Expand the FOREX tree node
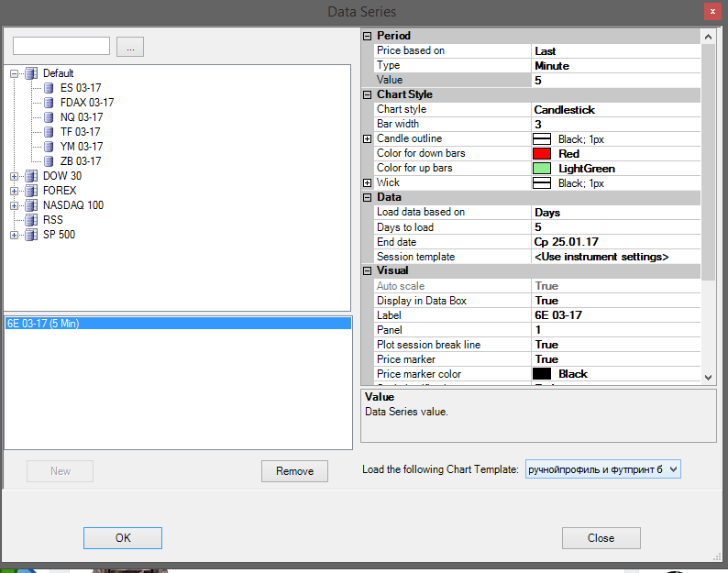 (15, 191)
